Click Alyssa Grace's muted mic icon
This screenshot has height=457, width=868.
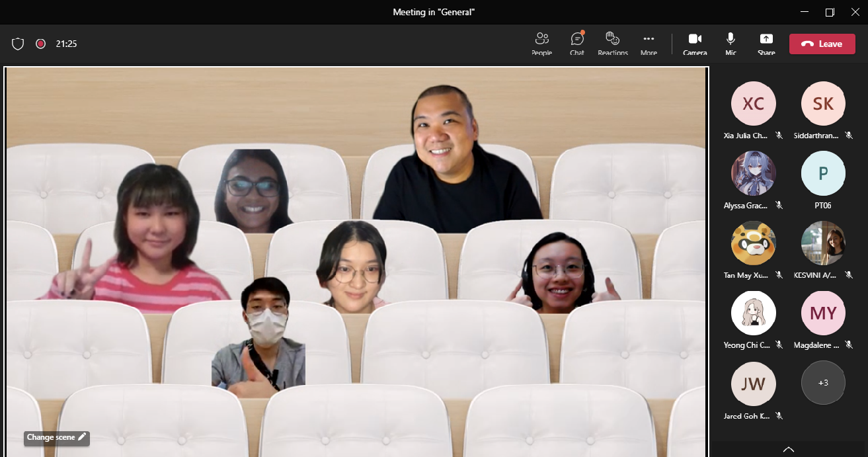pyautogui.click(x=779, y=206)
